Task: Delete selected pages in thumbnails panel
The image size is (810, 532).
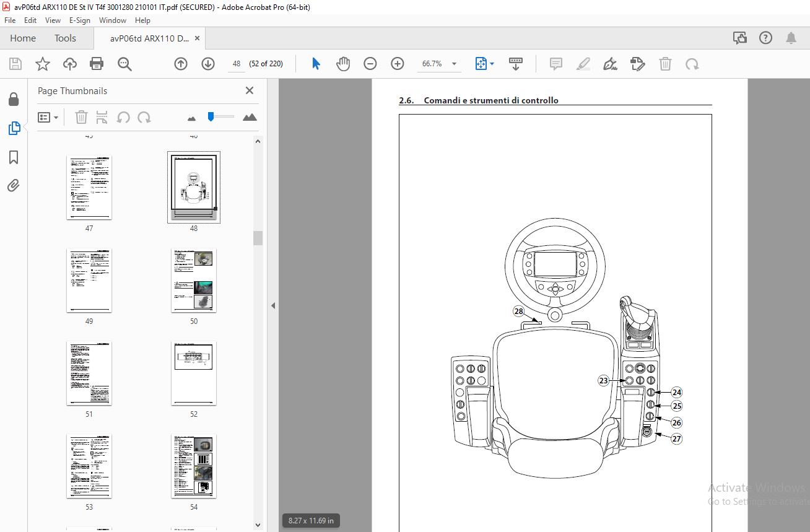Action: (81, 117)
